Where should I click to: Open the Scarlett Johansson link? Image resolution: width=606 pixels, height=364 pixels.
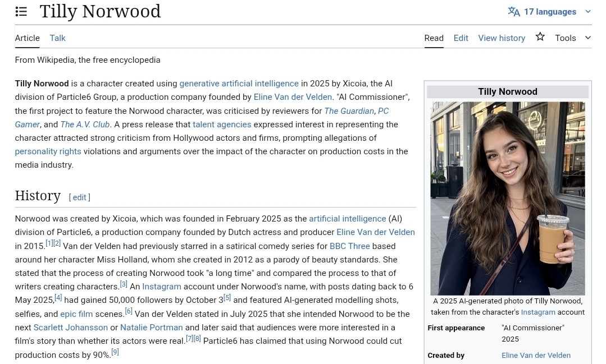71,328
